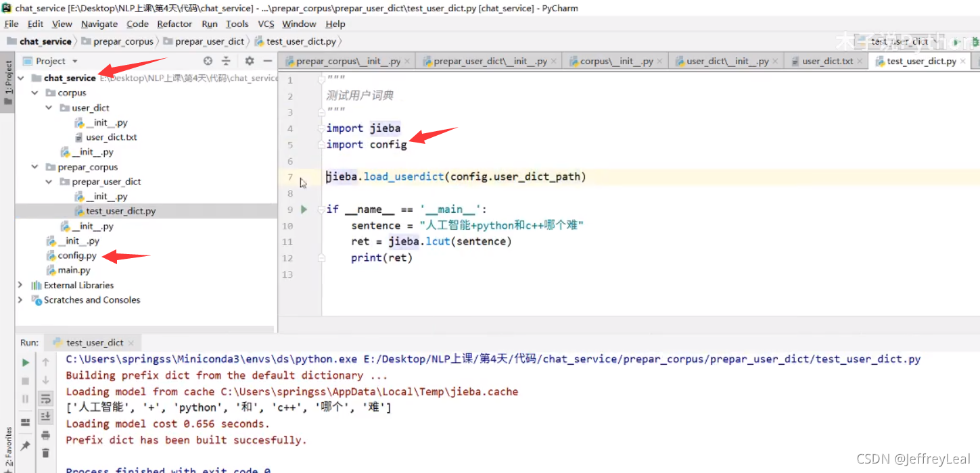Close the test_user_dict.py editor tab
980x473 pixels.
pyautogui.click(x=964, y=61)
